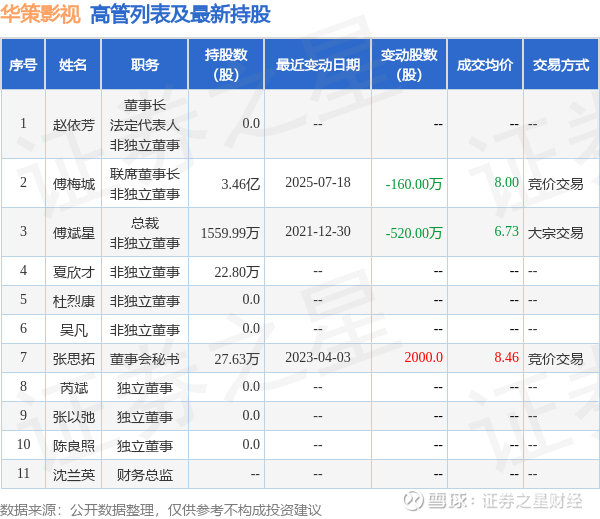The height and width of the screenshot is (519, 600).
Task: Click the 1559.99万 shareholding value
Action: 230,233
